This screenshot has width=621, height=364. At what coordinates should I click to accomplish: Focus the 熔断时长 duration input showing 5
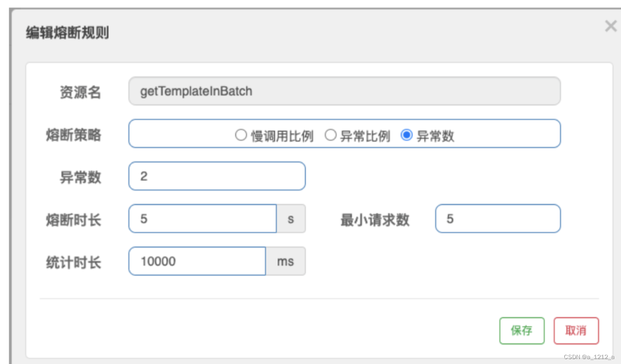(x=202, y=219)
